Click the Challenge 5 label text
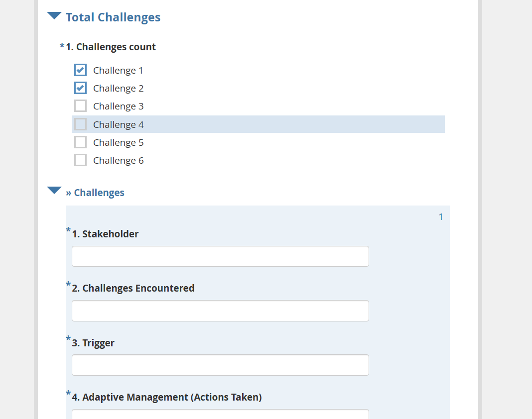Image resolution: width=532 pixels, height=419 pixels. (x=118, y=143)
